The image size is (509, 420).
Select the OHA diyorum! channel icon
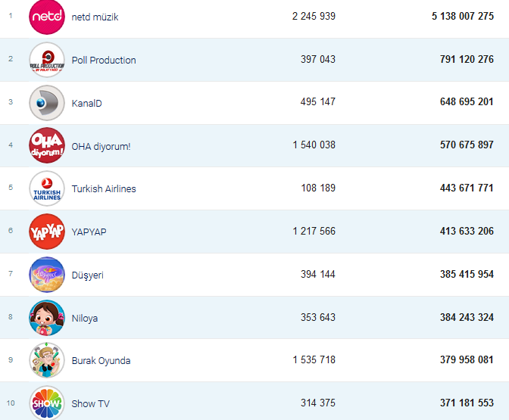click(x=47, y=146)
